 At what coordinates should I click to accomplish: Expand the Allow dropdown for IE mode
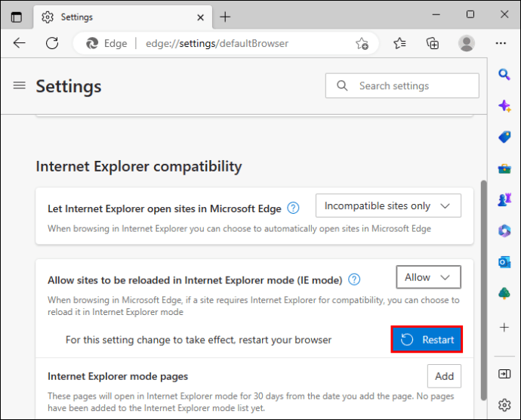click(428, 277)
